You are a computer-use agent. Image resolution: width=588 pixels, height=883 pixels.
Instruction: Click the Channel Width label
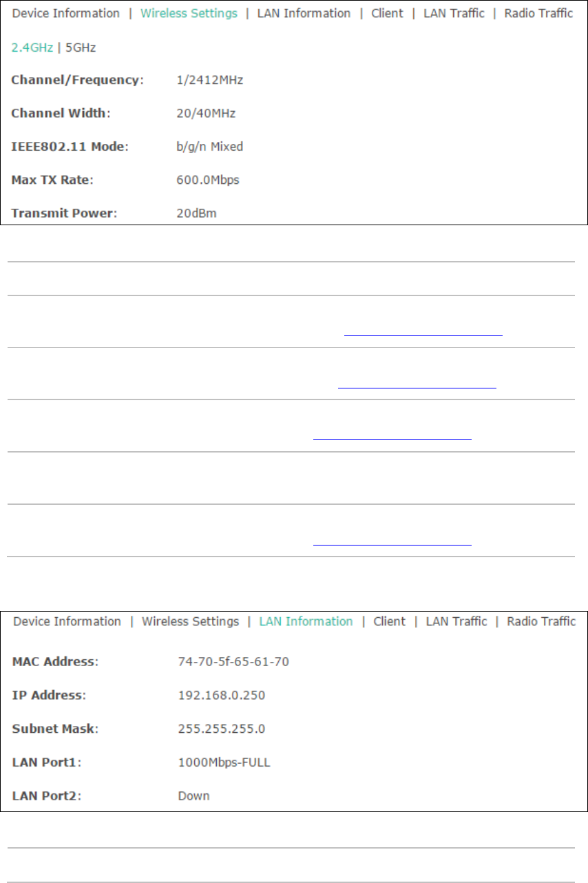coord(61,113)
